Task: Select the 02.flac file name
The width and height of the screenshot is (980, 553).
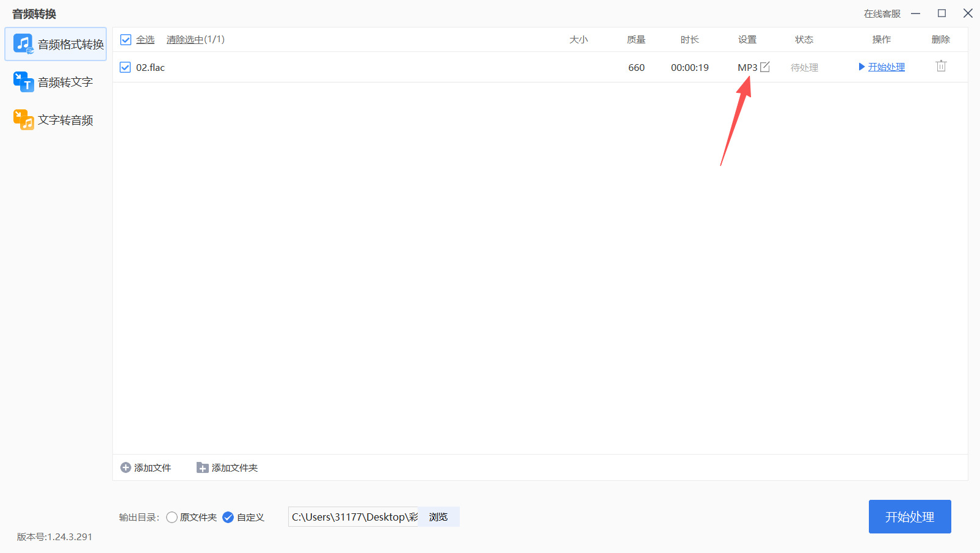Action: point(150,67)
